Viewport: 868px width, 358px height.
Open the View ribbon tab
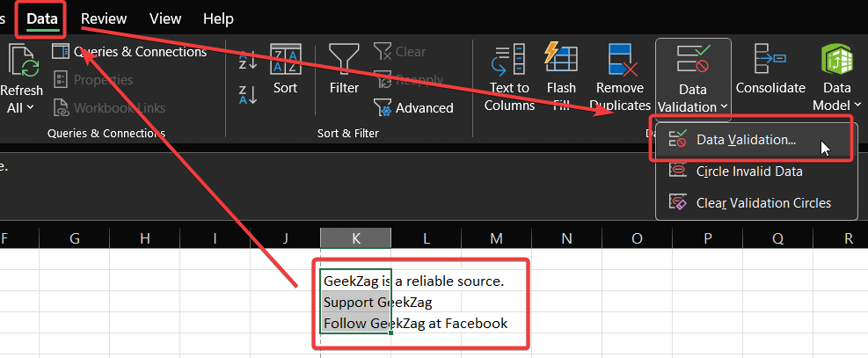(x=165, y=18)
